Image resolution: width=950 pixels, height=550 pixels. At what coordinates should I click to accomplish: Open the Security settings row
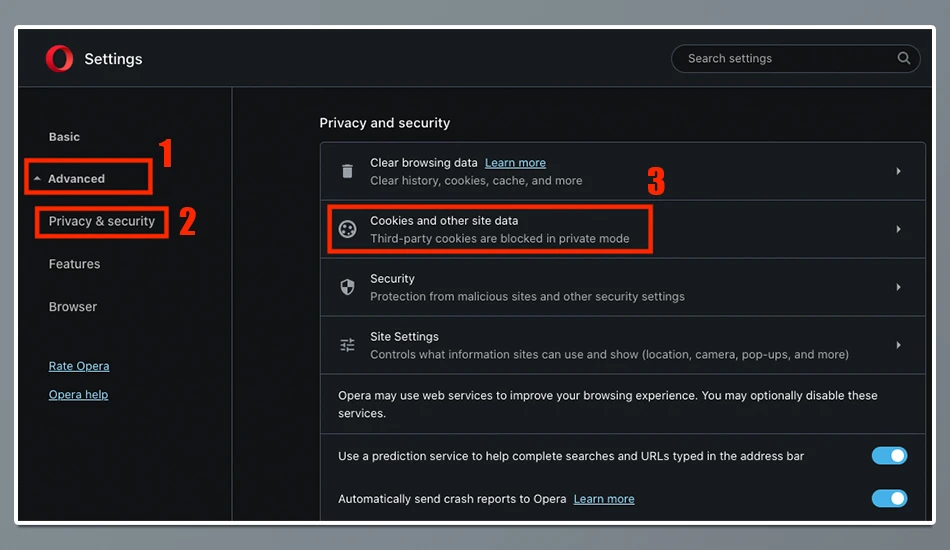tap(623, 287)
